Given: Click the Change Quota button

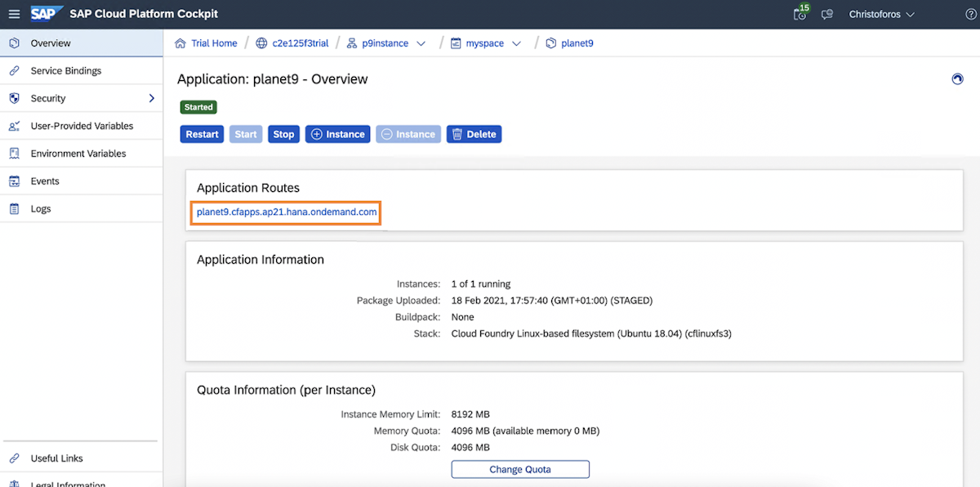Looking at the screenshot, I should (x=520, y=469).
